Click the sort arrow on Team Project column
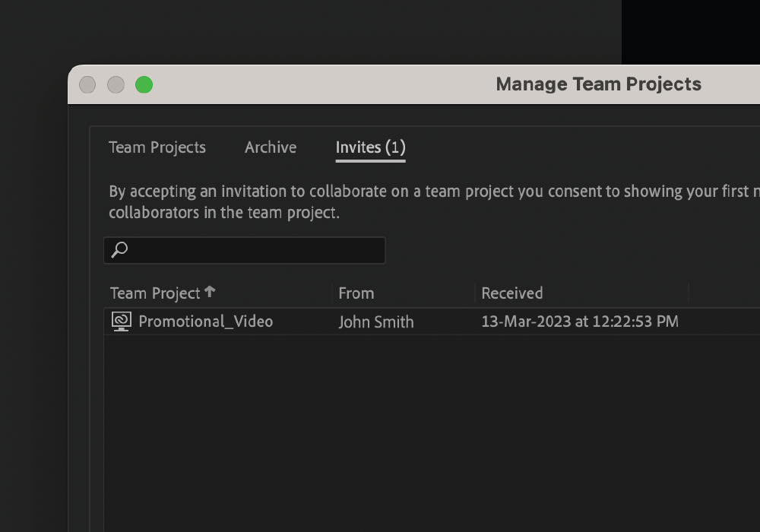The image size is (760, 532). coord(210,292)
